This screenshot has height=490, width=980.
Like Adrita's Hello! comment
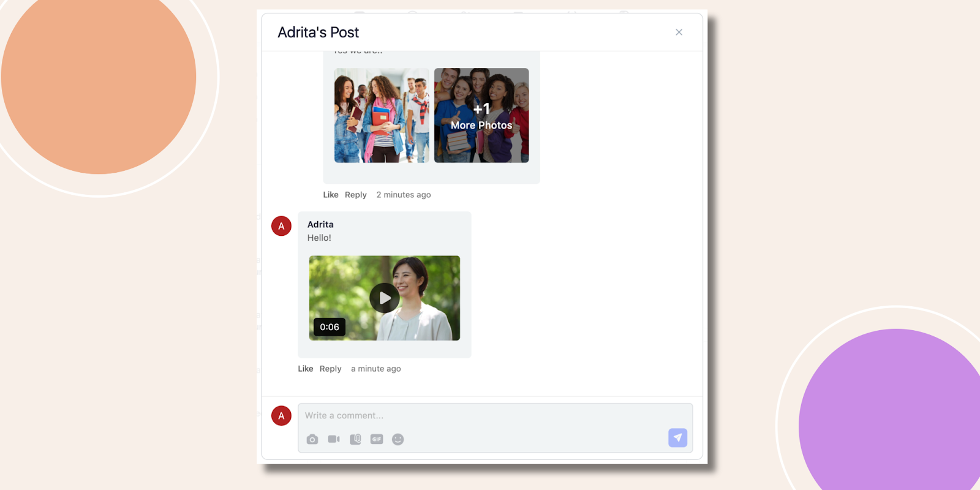point(306,369)
